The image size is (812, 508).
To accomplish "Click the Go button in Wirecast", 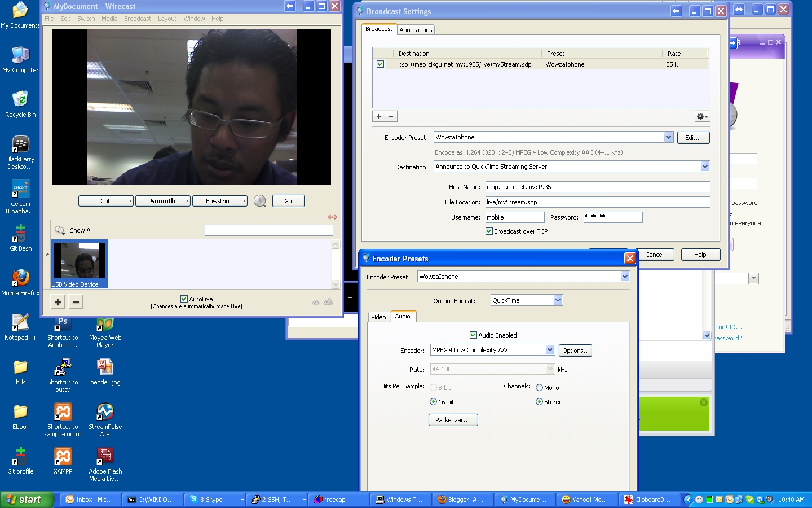I will click(x=288, y=201).
